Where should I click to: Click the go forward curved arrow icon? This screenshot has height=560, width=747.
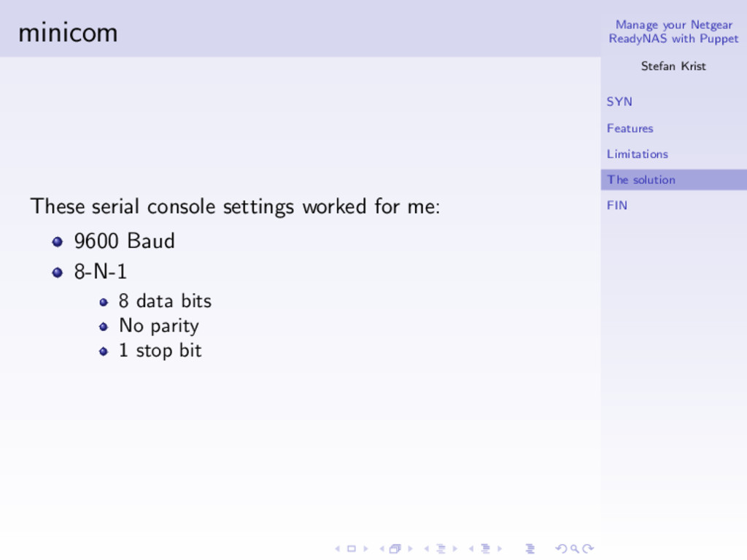(x=588, y=548)
